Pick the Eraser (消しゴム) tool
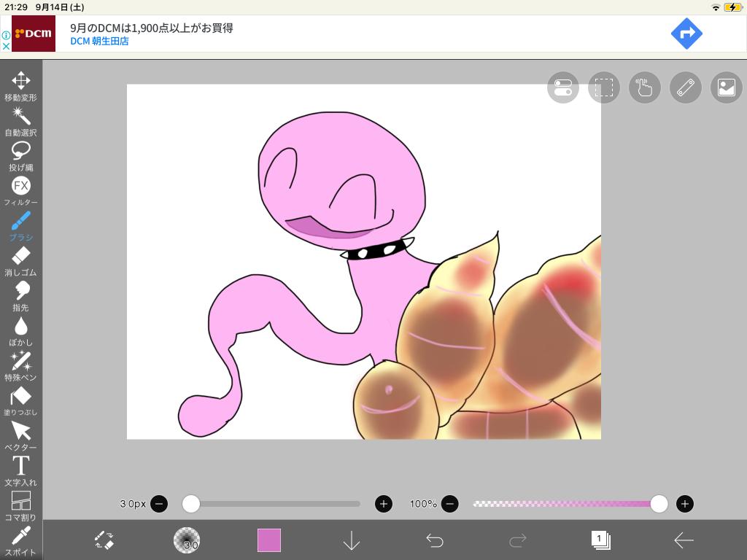The width and height of the screenshot is (747, 560). [x=20, y=256]
